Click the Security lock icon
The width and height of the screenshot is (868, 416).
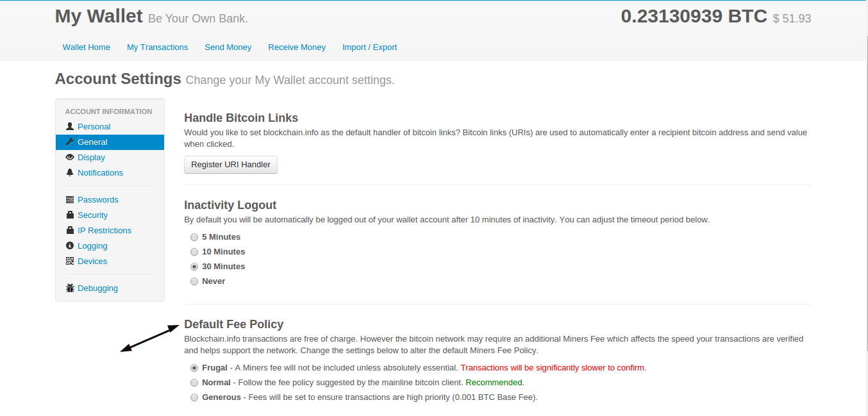point(70,215)
